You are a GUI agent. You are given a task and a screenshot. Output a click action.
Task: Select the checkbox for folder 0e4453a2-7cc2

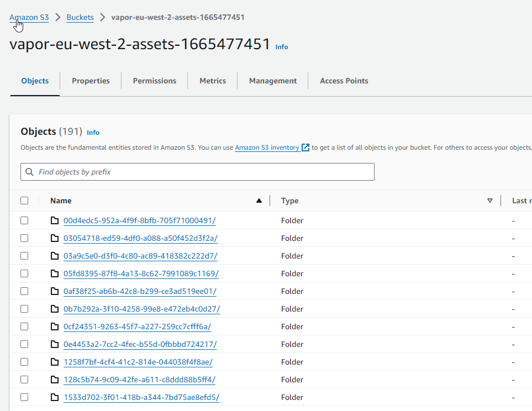click(x=24, y=344)
